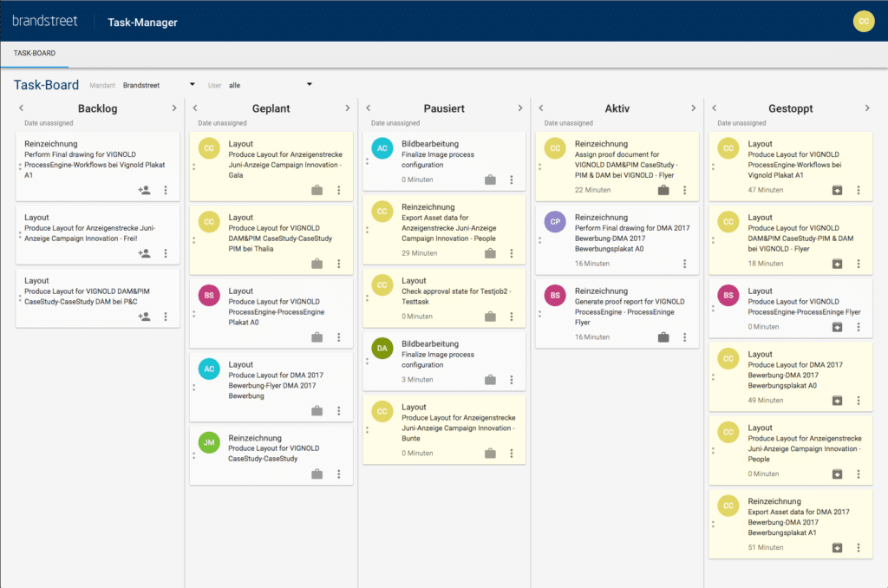Click right chevron next to Pausiert header

point(520,108)
